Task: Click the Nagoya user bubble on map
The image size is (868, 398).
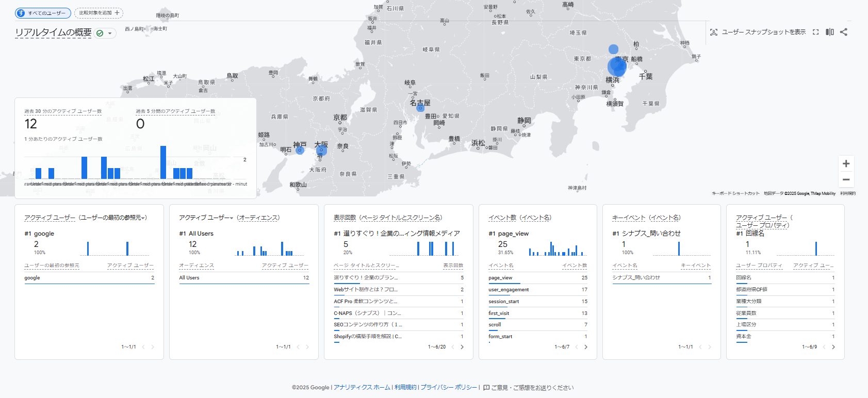Action: pos(420,108)
